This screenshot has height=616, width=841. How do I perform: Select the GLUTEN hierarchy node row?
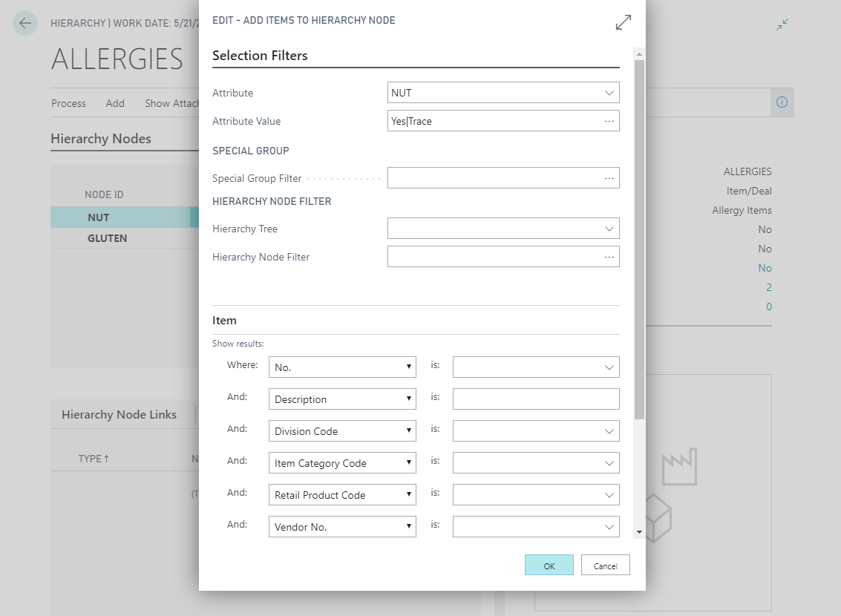pyautogui.click(x=107, y=238)
